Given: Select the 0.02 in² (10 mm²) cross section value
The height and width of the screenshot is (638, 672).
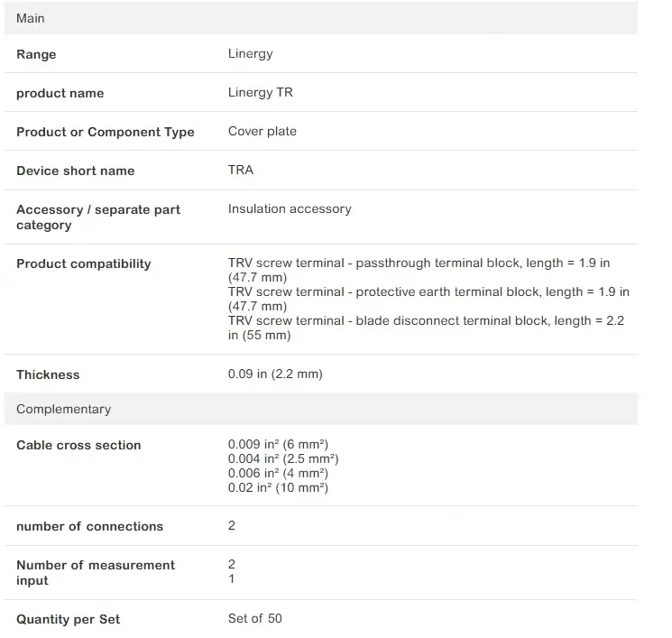Looking at the screenshot, I should point(278,488).
